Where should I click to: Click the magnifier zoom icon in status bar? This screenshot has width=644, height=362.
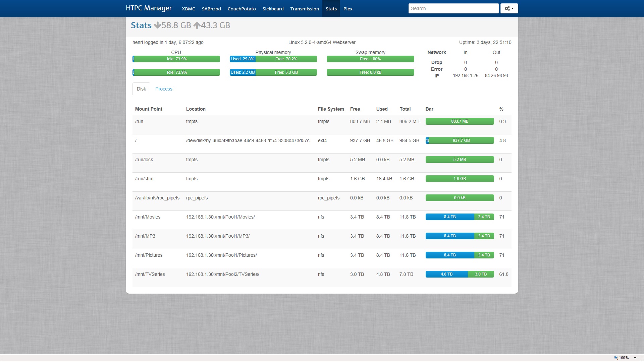[616, 358]
